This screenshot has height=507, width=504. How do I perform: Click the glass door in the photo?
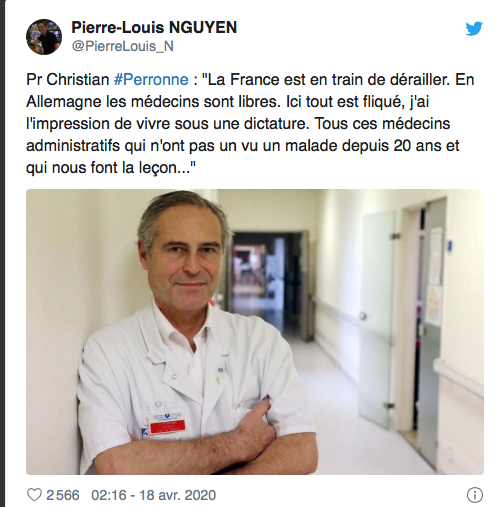(378, 317)
